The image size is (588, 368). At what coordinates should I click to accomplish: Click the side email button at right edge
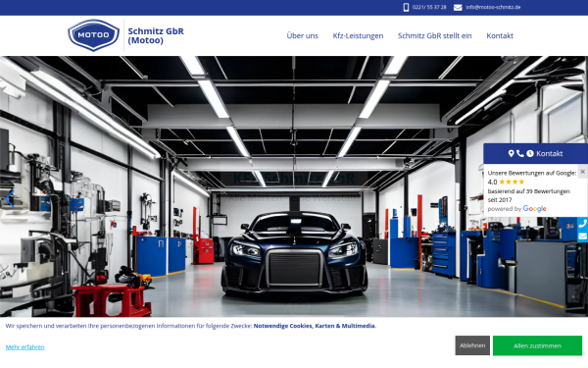click(x=582, y=237)
